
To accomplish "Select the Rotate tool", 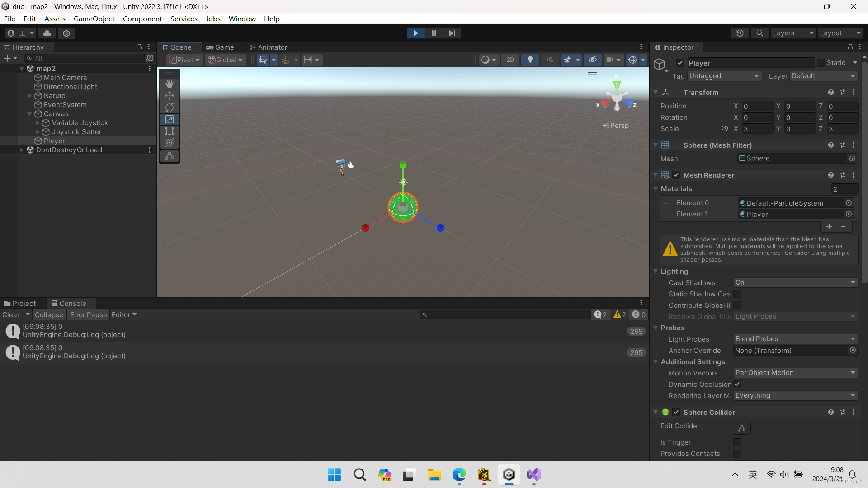I will click(169, 108).
